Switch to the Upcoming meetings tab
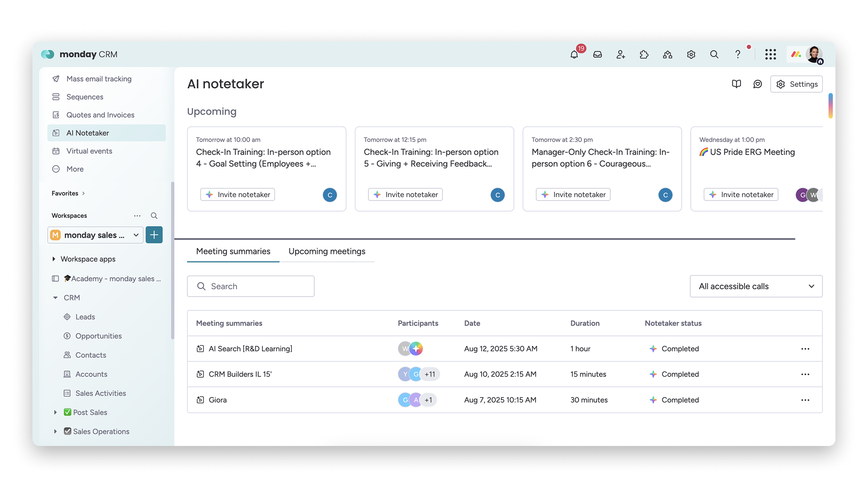 tap(327, 251)
